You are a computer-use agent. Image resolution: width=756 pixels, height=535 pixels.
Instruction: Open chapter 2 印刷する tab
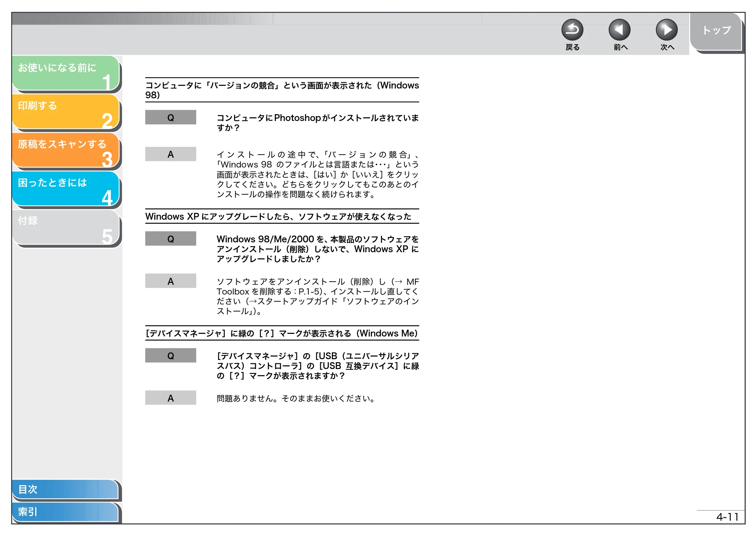[x=66, y=112]
